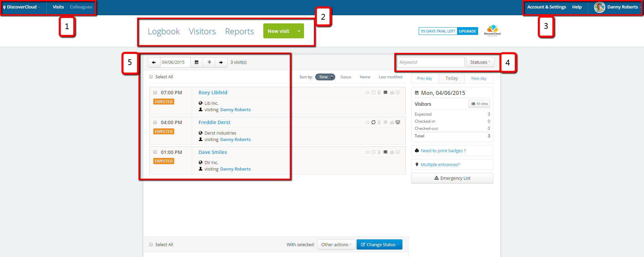Open the All sites selector
This screenshot has width=644, height=257.
pyautogui.click(x=479, y=104)
